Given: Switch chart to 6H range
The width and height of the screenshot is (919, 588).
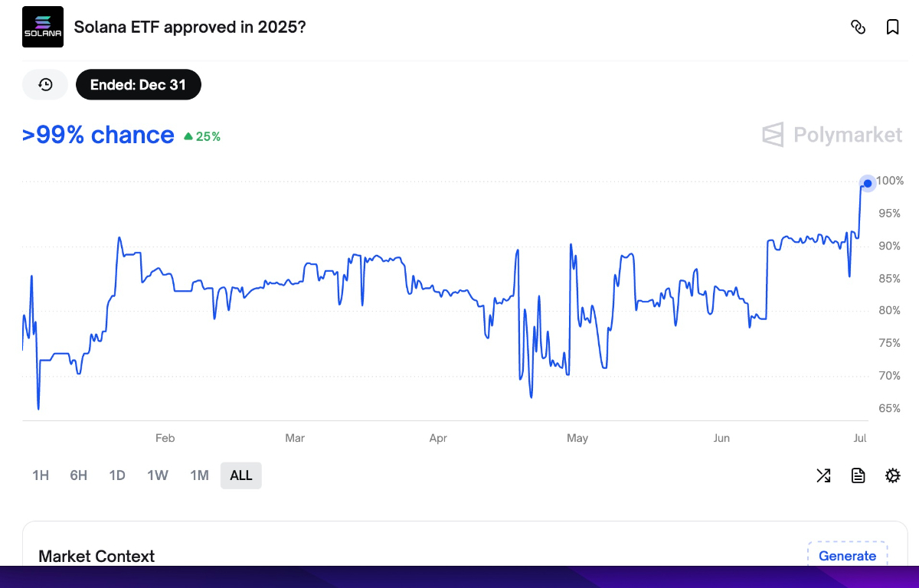Looking at the screenshot, I should [x=79, y=475].
